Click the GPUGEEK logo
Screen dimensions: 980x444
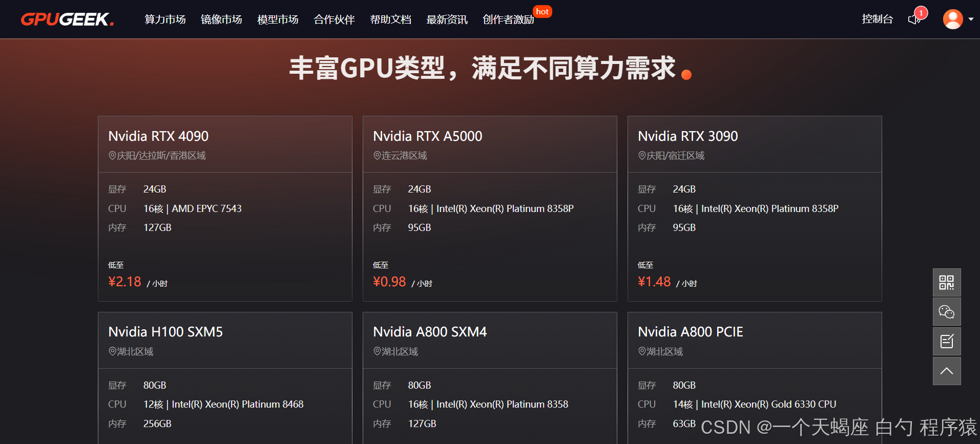click(x=67, y=19)
